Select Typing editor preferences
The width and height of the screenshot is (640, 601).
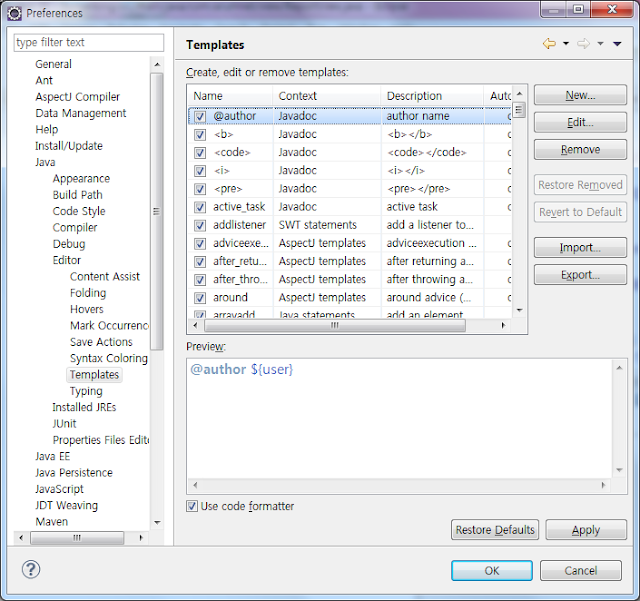86,391
